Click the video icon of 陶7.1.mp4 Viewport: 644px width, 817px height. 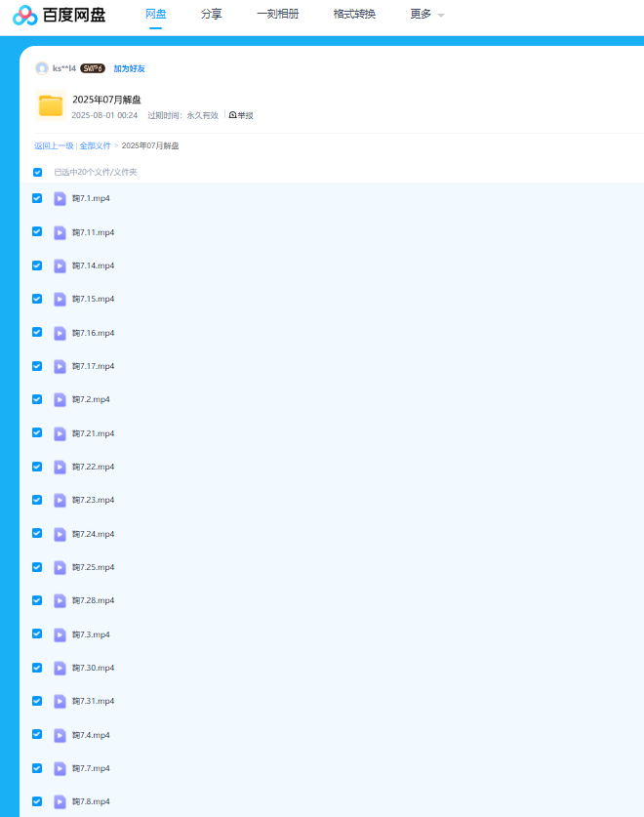[60, 198]
